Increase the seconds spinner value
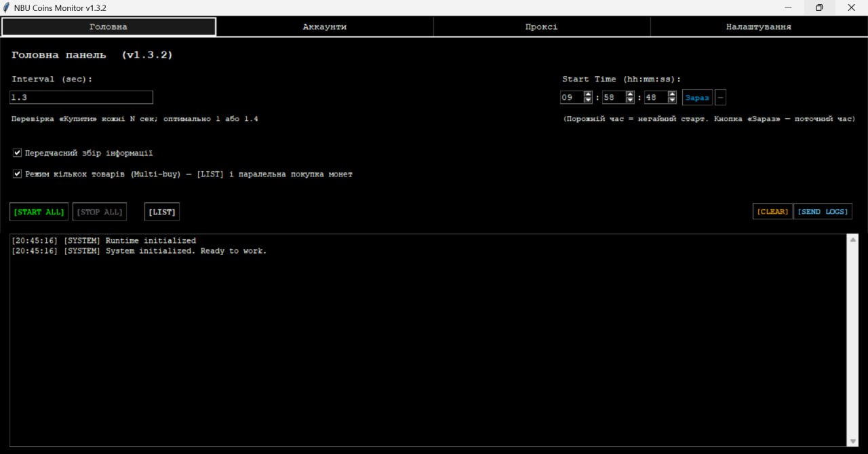This screenshot has height=454, width=868. (672, 94)
